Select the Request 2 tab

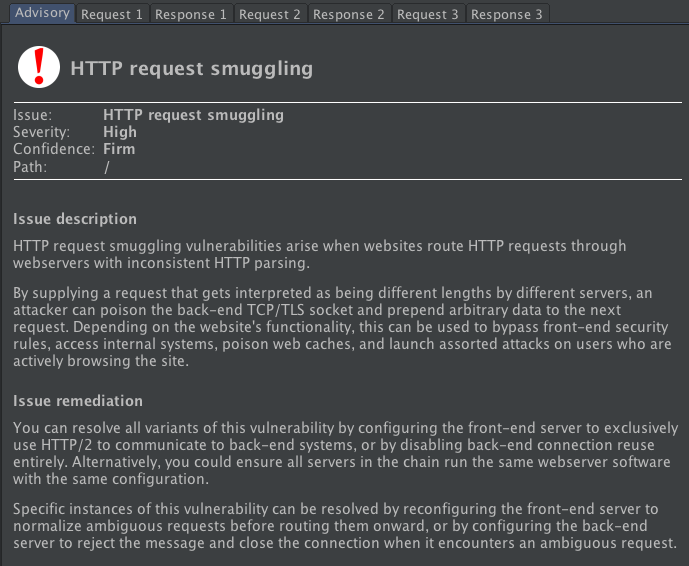(270, 14)
